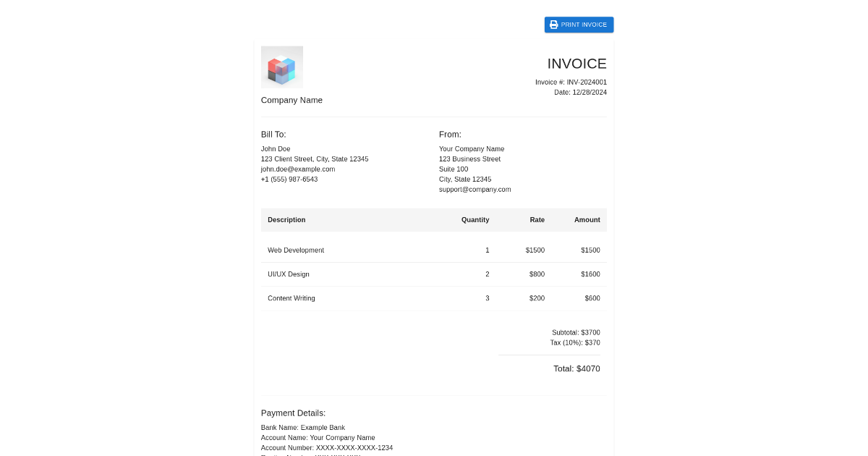Select the company logo cube image
Screen dimensions: 868x456
tap(281, 67)
